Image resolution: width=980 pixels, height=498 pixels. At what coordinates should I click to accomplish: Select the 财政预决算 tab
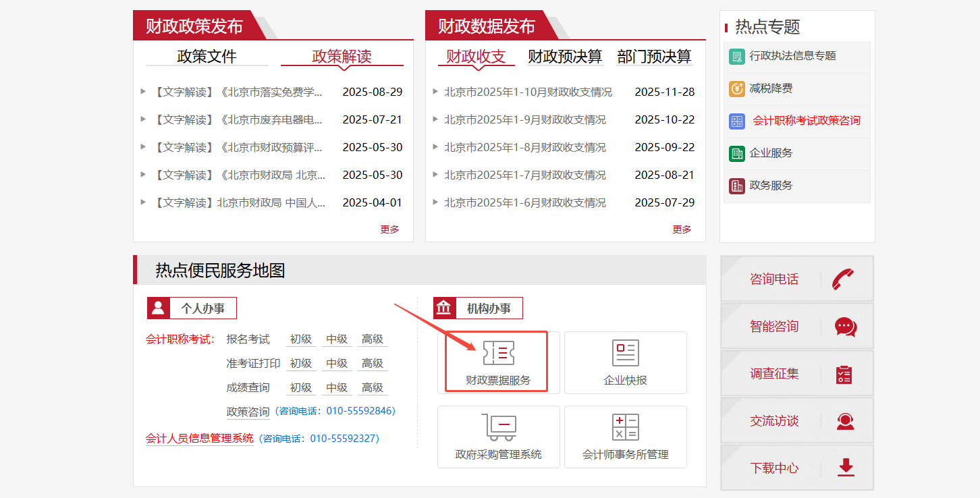click(x=564, y=57)
